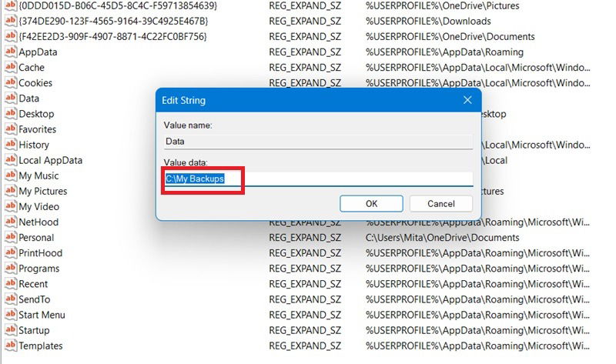Viewport: 616px width, 364px height.
Task: Click the Value data input field
Action: coord(318,179)
